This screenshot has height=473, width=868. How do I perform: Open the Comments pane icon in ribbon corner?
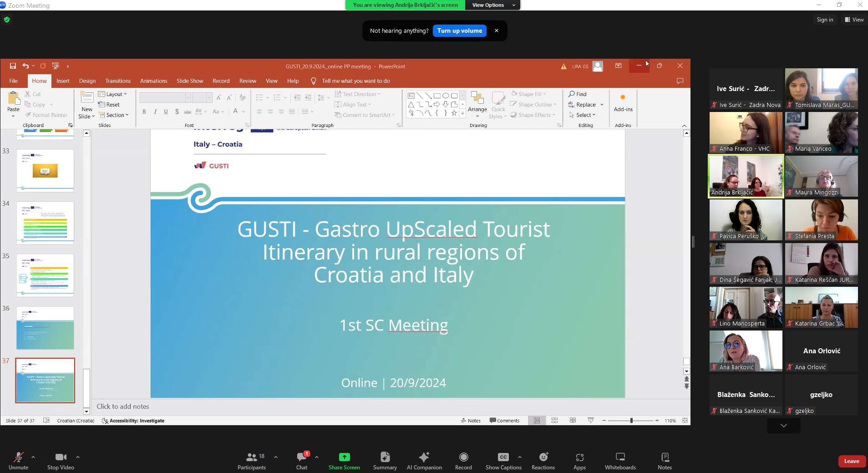click(680, 81)
